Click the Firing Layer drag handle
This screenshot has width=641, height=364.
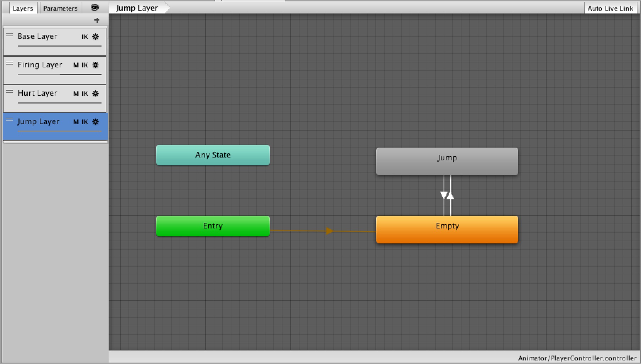point(10,64)
